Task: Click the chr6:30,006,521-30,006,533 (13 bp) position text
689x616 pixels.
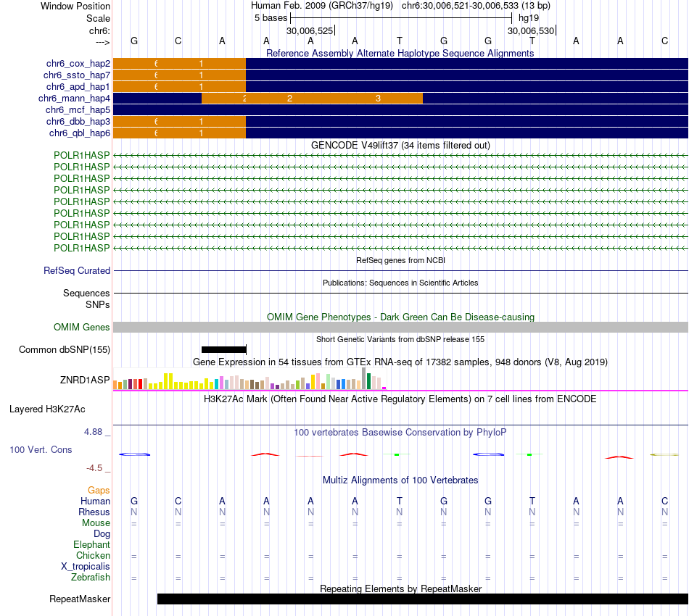Action: [476, 6]
